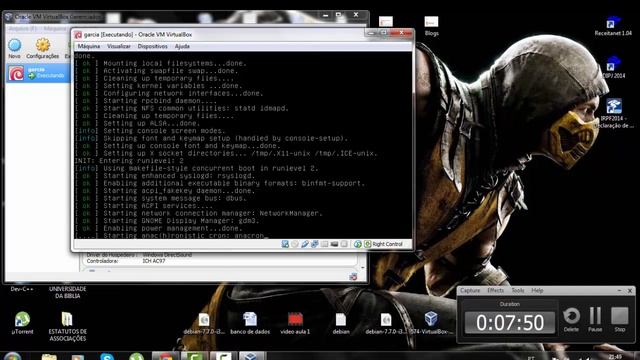Viewport: 640px width, 360px height.
Task: Select the video aula 1 desktop file
Action: coord(295,323)
